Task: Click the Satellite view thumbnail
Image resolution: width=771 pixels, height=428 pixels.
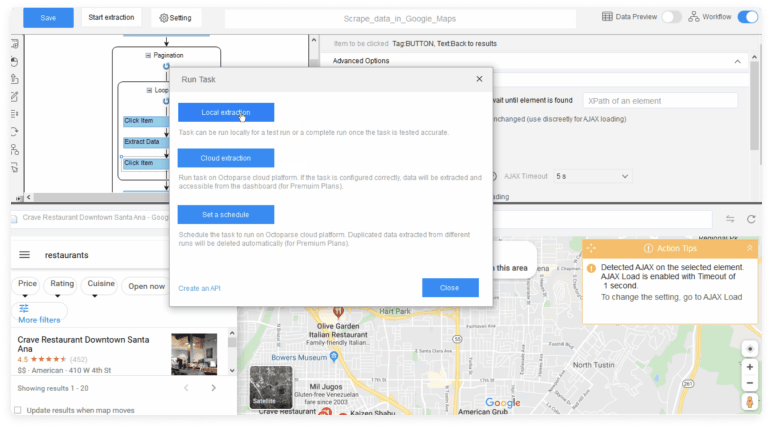Action: pos(271,387)
